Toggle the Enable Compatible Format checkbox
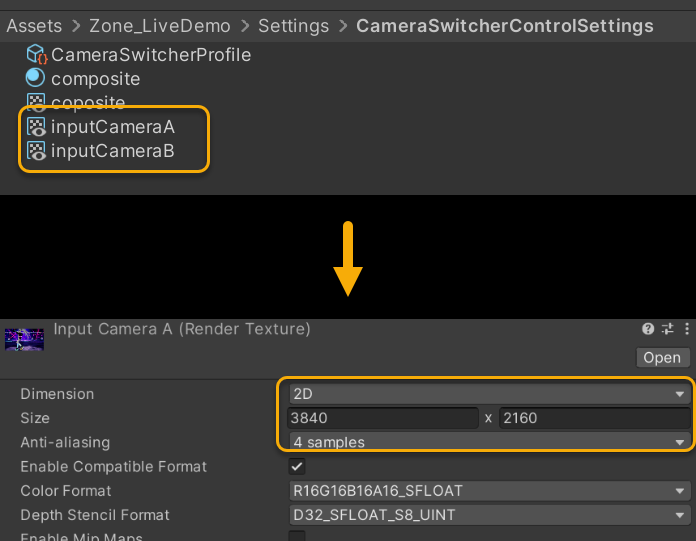Screen dimensions: 696x541 point(297,466)
